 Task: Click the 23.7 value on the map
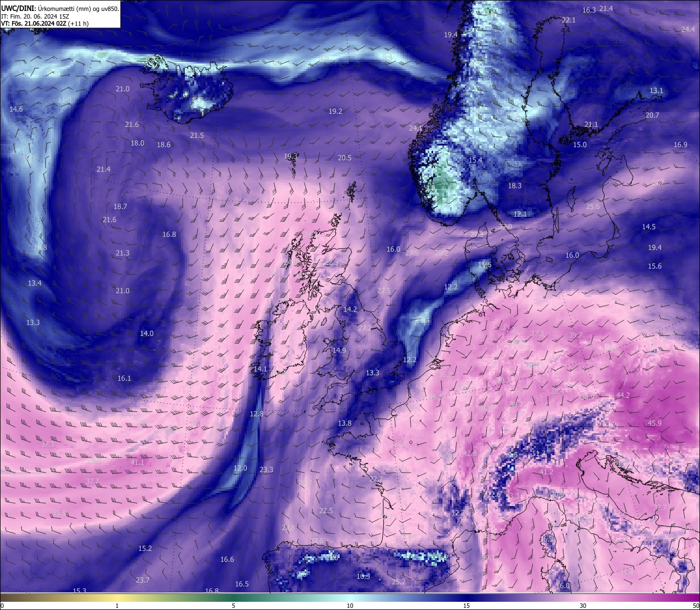point(143,580)
